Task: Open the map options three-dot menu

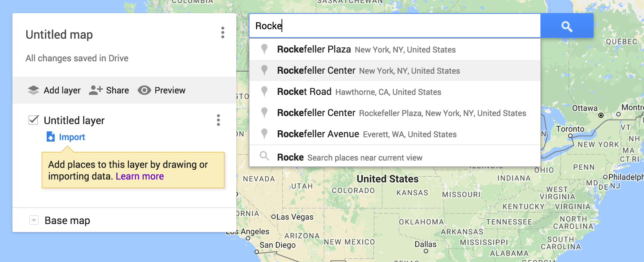Action: pos(222,32)
